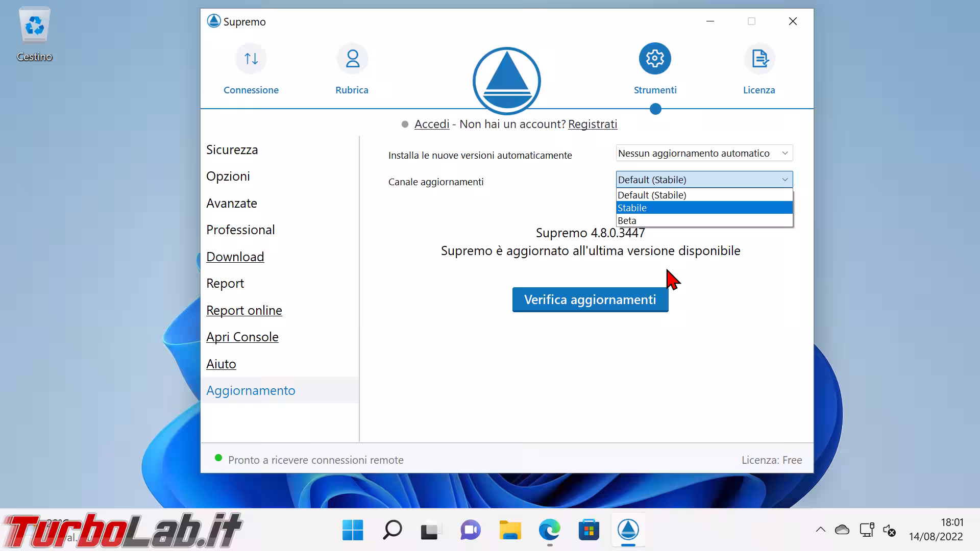Click the central Supremo logo
Image resolution: width=980 pixels, height=551 pixels.
click(506, 81)
